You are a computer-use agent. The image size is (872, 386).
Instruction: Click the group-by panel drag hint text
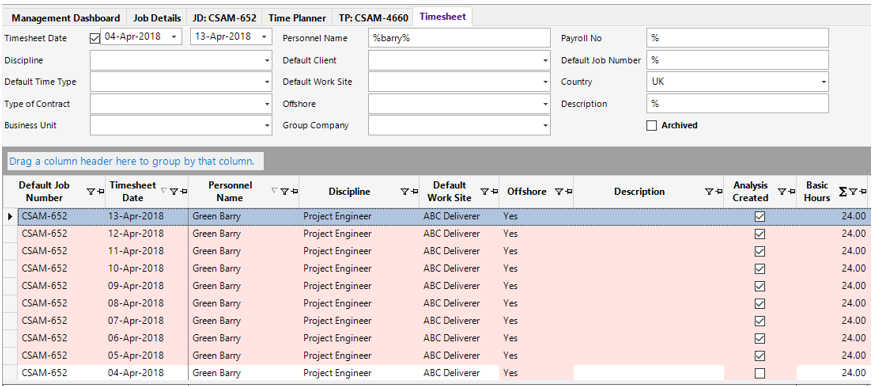pyautogui.click(x=132, y=161)
